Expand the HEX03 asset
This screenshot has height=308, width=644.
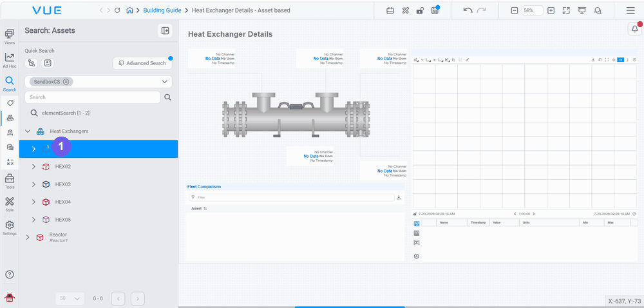(x=33, y=184)
